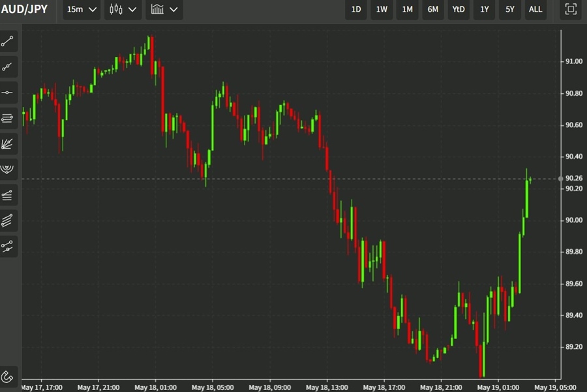Toggle the magnet snap mode
Screen dimensions: 587x392
[8, 376]
